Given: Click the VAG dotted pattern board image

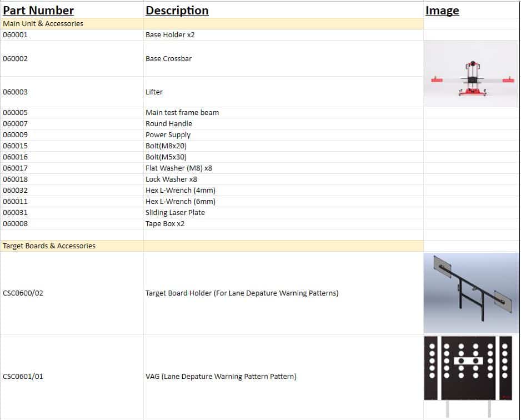Looking at the screenshot, I should pos(468,377).
